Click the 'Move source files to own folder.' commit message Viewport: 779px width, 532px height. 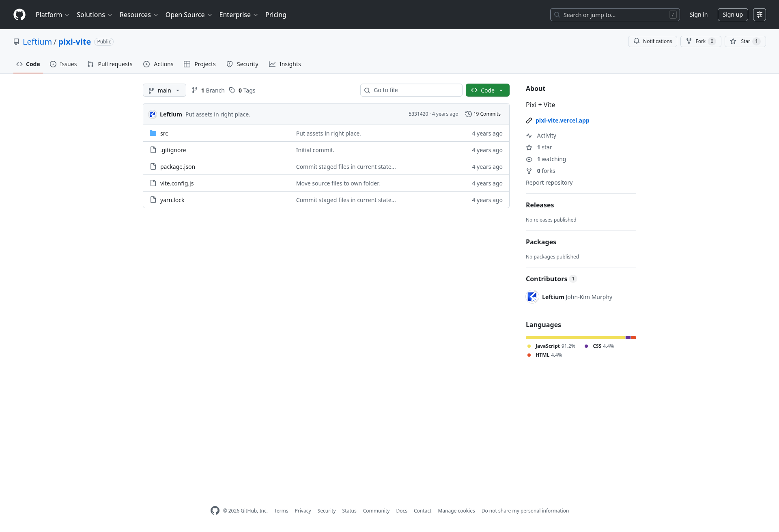[x=338, y=183]
